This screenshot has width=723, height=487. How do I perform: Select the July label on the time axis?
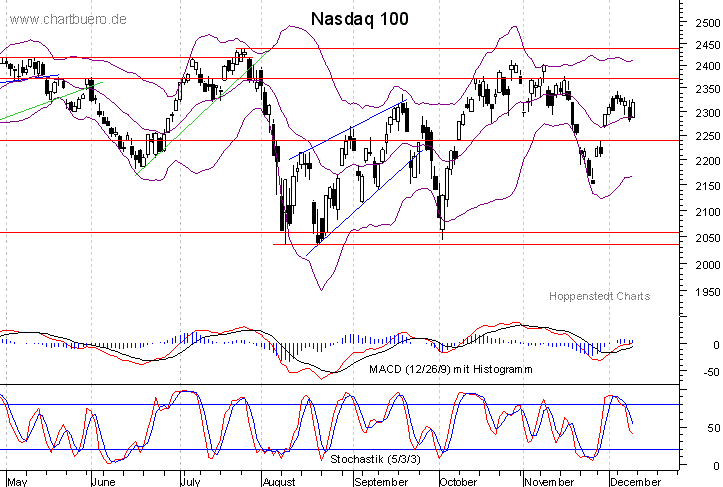(x=190, y=482)
